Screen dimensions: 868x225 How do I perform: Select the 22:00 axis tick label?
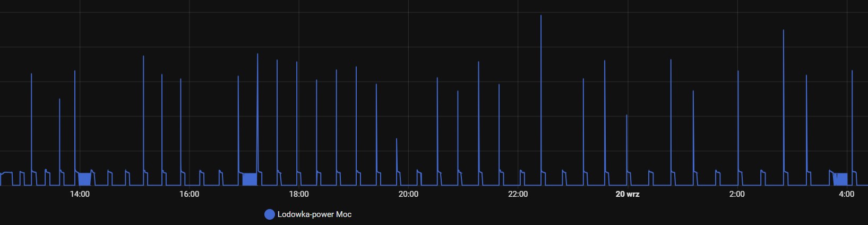518,194
